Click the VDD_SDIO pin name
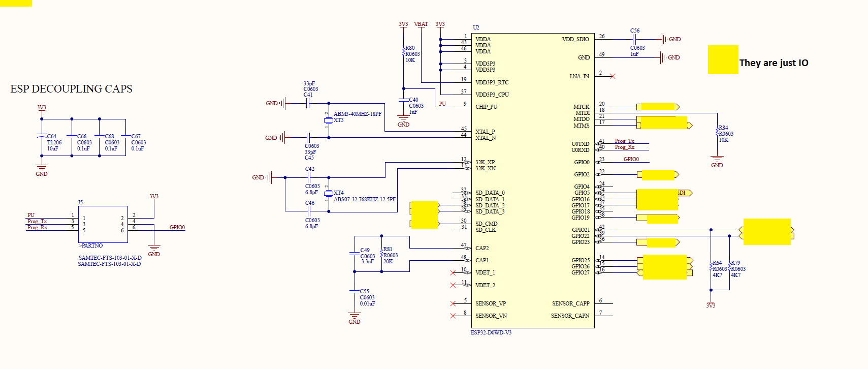868x369 pixels. [x=575, y=39]
